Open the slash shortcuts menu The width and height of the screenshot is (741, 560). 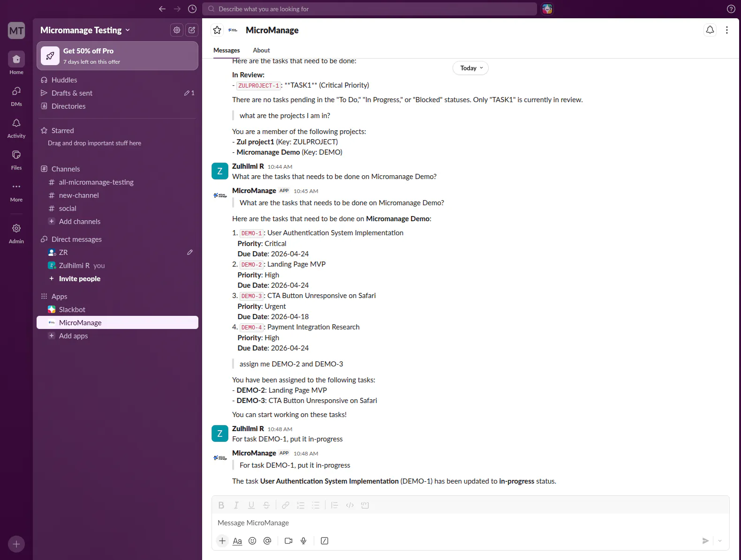[x=325, y=541]
